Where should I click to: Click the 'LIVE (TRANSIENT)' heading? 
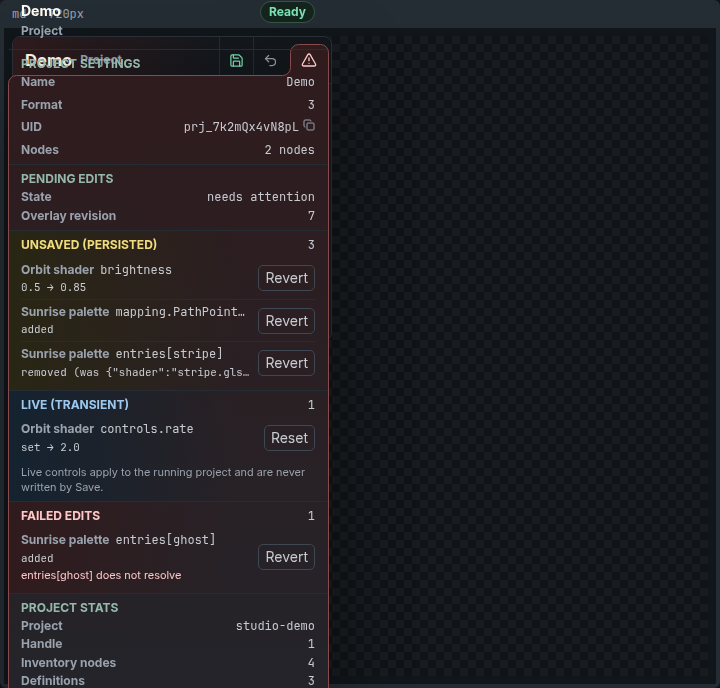tap(75, 404)
